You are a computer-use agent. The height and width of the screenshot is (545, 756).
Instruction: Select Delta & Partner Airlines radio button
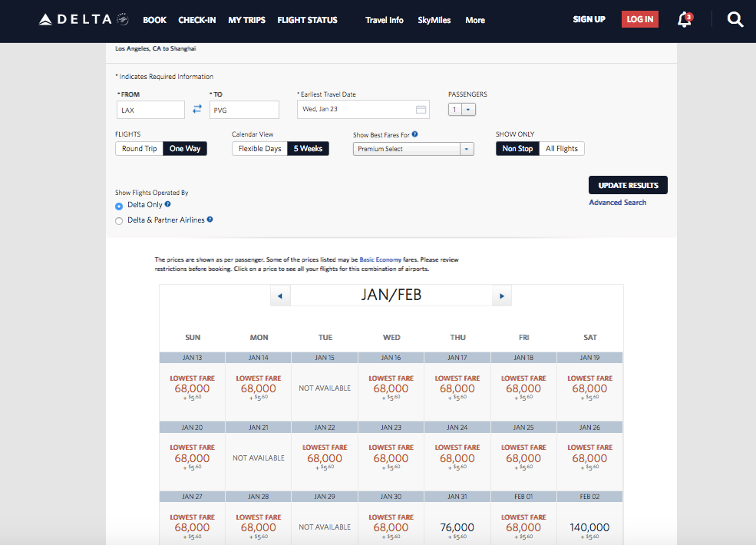[x=119, y=220]
